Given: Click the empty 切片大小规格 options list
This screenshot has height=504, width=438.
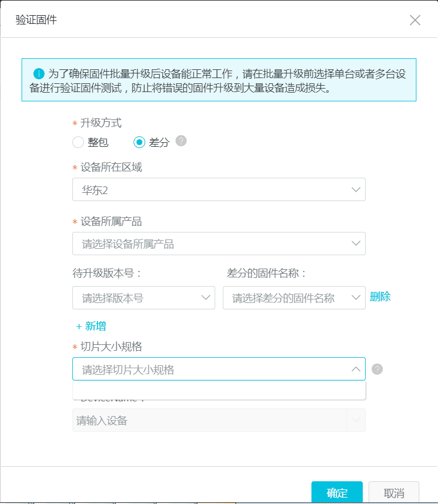Looking at the screenshot, I should (x=219, y=390).
